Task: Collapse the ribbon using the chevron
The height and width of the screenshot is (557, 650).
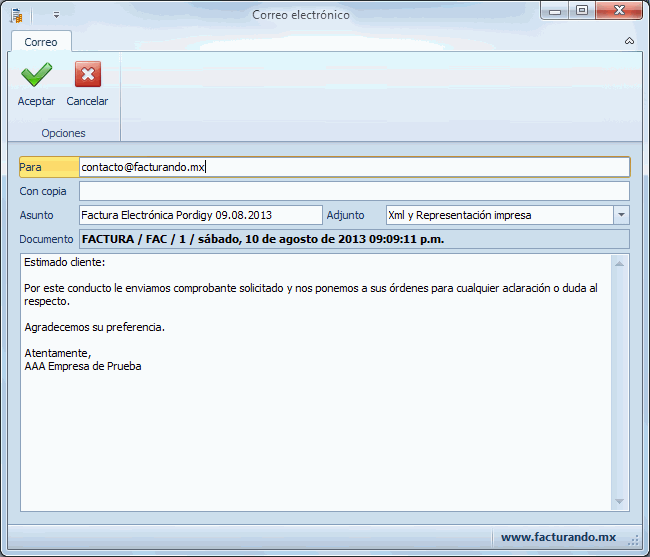Action: pos(629,41)
